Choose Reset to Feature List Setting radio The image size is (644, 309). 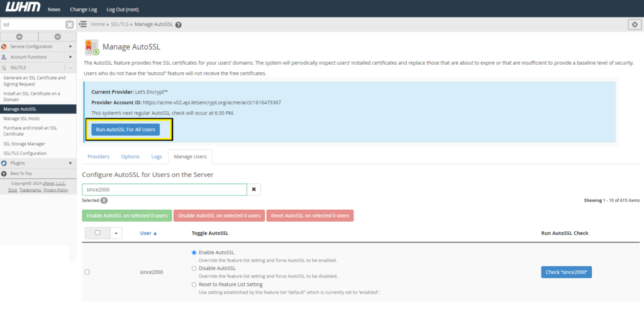[x=194, y=285]
